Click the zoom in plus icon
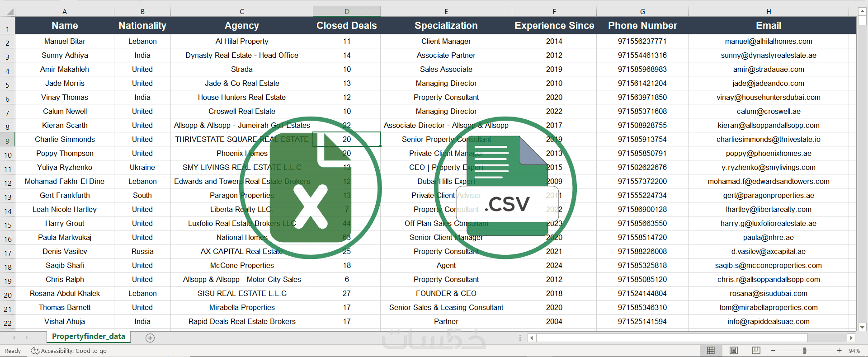Viewport: 868px width, 357px height. (x=839, y=351)
